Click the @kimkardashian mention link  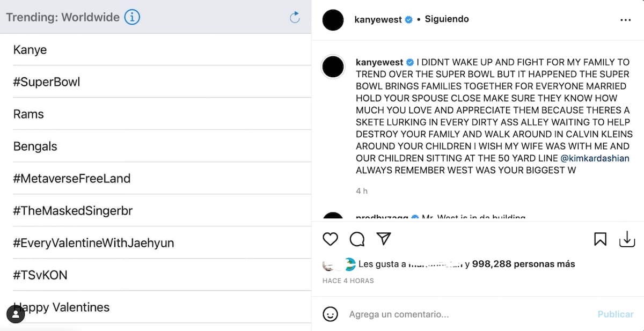click(x=595, y=159)
